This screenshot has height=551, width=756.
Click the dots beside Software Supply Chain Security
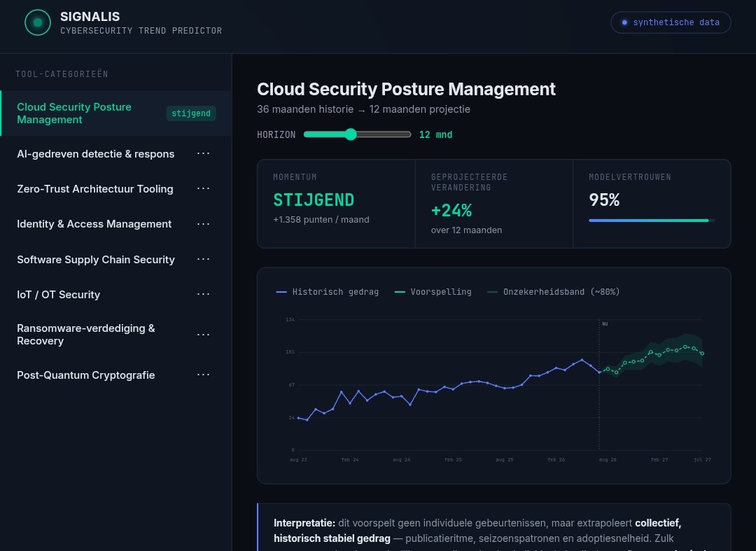(204, 259)
